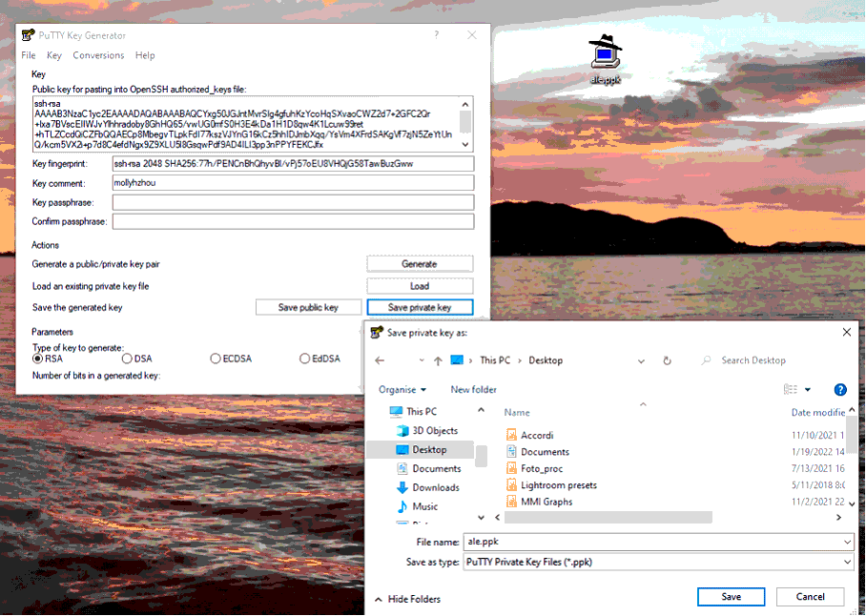Open the Save as type dropdown

tap(658, 562)
